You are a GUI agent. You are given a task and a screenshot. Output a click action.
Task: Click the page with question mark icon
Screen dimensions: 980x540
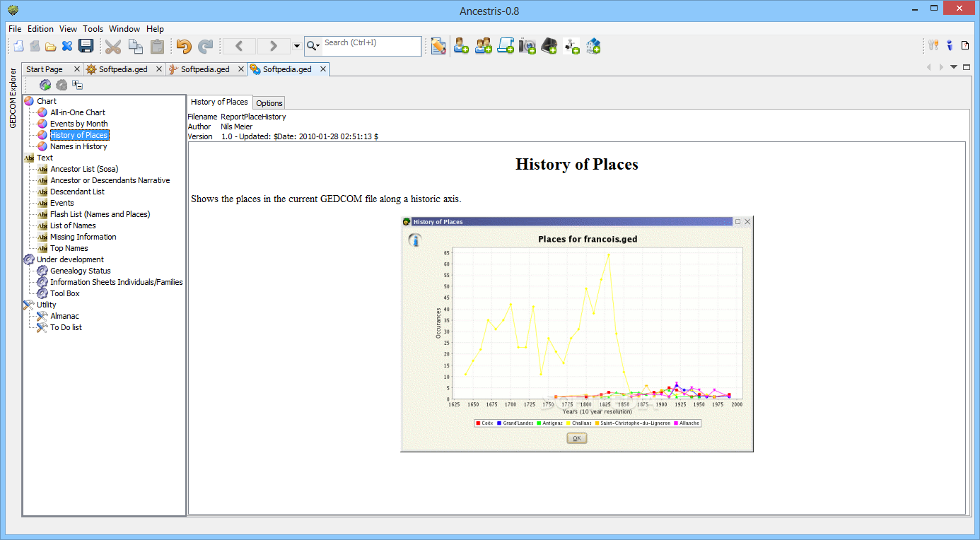965,45
